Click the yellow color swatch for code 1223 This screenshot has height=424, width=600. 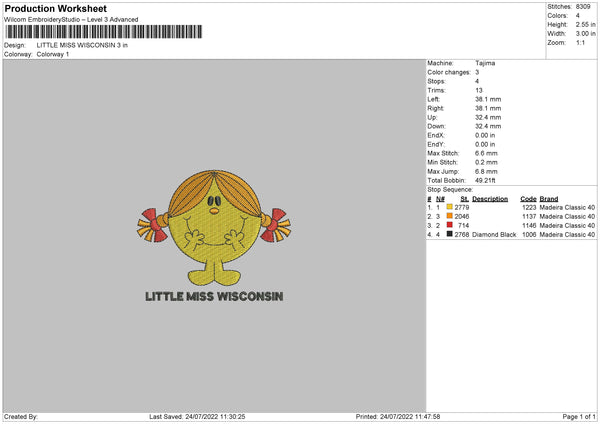(x=449, y=207)
